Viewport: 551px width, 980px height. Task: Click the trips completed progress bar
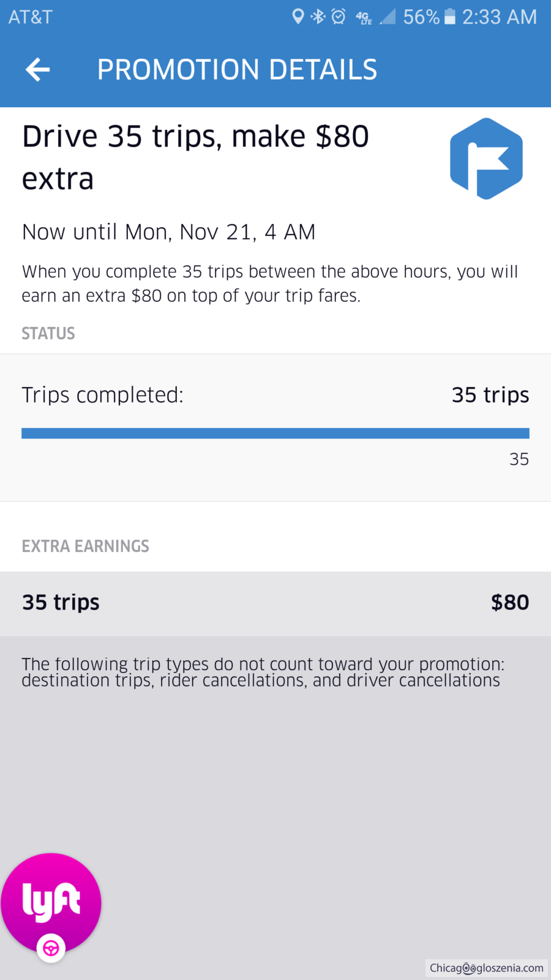275,433
